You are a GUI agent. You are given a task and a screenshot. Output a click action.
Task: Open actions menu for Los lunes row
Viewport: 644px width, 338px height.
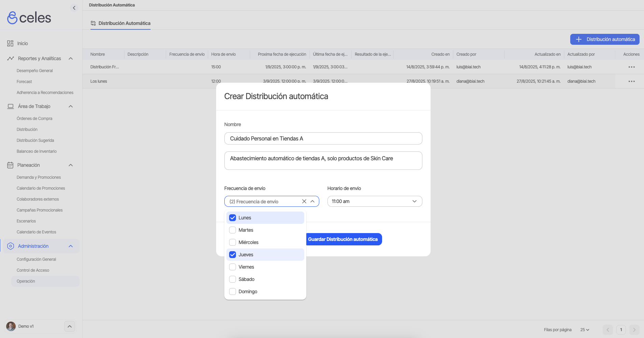click(631, 81)
